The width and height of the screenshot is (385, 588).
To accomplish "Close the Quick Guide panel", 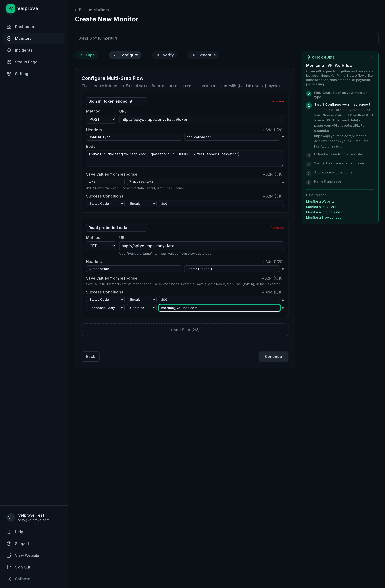I will coord(372,58).
